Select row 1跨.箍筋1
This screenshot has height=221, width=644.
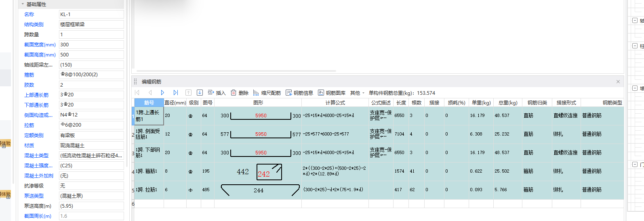pos(148,171)
